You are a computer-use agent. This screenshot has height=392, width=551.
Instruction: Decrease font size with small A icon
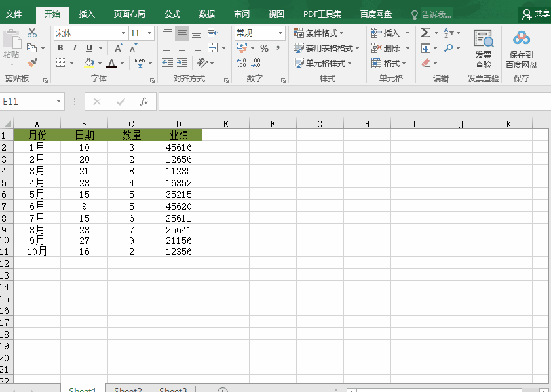coord(133,48)
